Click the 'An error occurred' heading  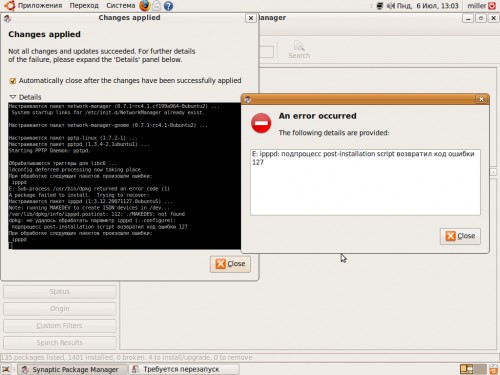pos(317,116)
